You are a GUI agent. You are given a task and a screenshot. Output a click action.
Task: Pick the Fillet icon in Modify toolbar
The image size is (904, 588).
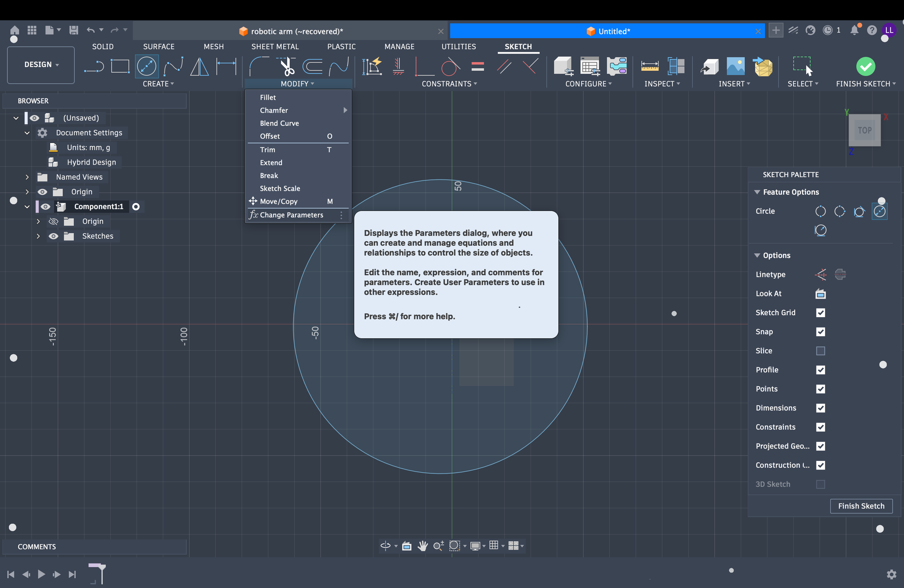[x=260, y=66]
